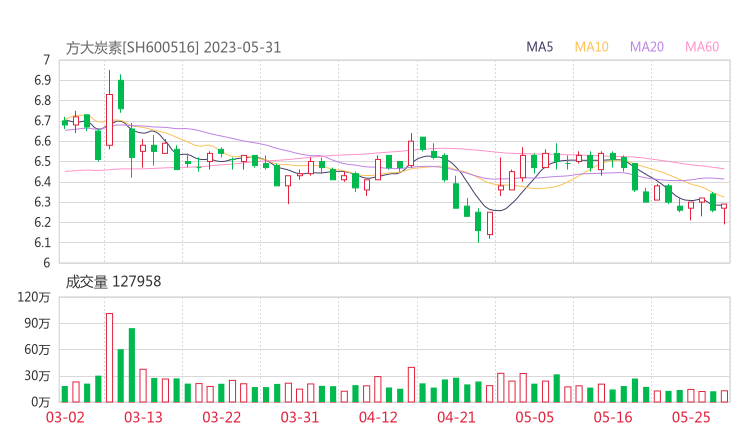Click the price axis value 6.7
The height and width of the screenshot is (440, 740).
point(42,121)
